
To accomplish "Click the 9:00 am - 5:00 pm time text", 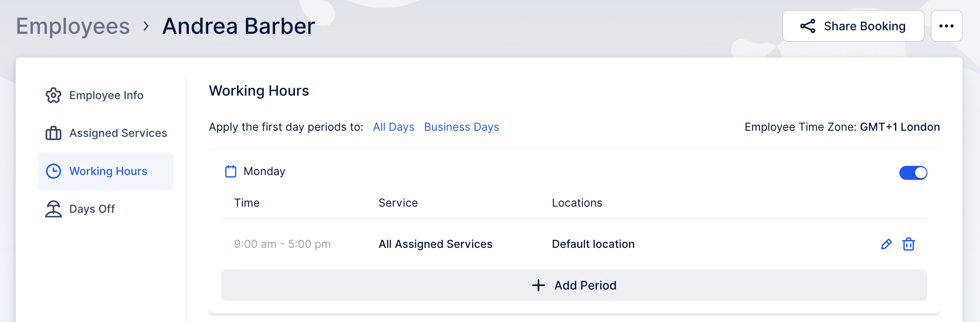I will click(x=282, y=244).
